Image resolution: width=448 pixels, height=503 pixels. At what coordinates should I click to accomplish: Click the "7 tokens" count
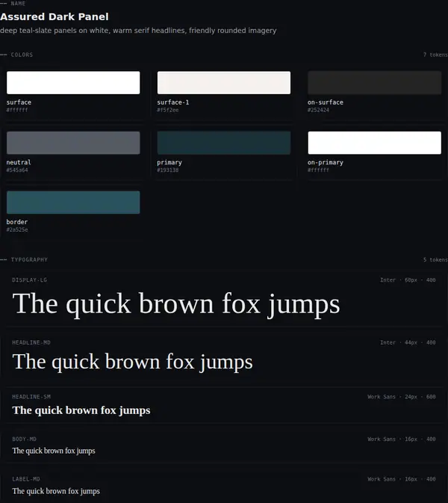pos(435,55)
